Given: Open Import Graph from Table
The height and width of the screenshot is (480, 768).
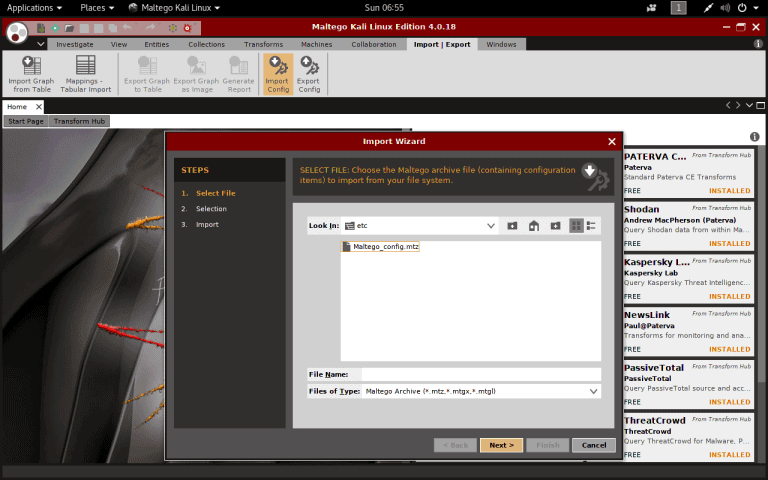Looking at the screenshot, I should coord(31,74).
